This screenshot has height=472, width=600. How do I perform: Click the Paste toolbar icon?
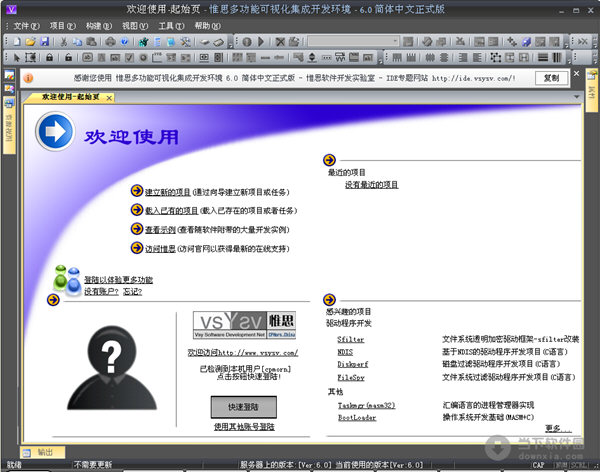click(x=91, y=41)
